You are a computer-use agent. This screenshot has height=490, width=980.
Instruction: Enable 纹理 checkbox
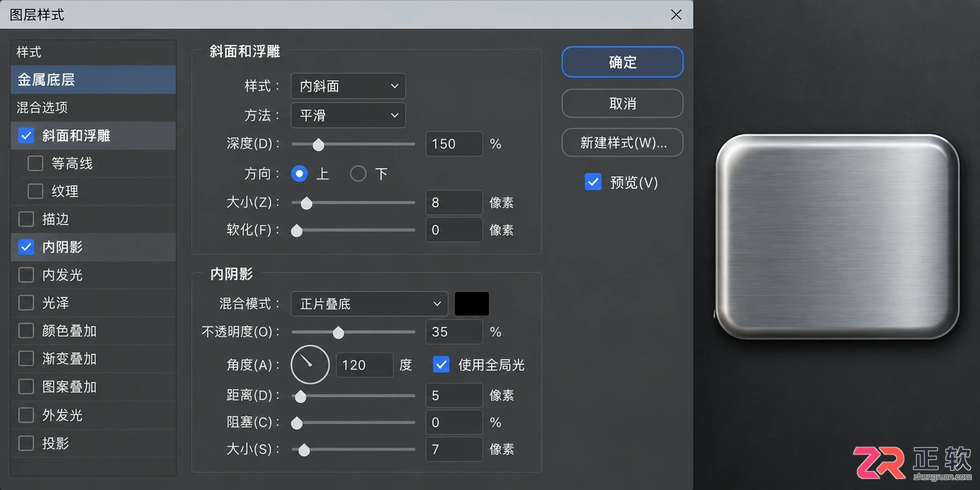tap(35, 191)
